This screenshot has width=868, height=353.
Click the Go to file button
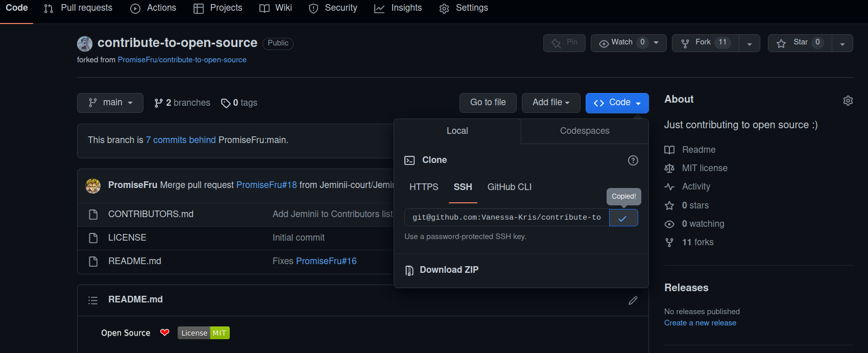(x=488, y=103)
